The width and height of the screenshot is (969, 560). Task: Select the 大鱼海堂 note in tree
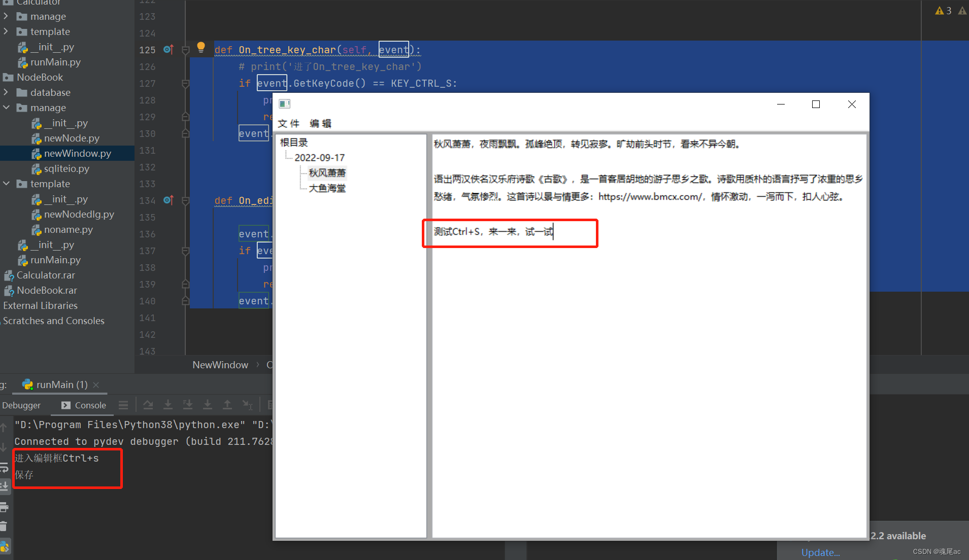327,188
